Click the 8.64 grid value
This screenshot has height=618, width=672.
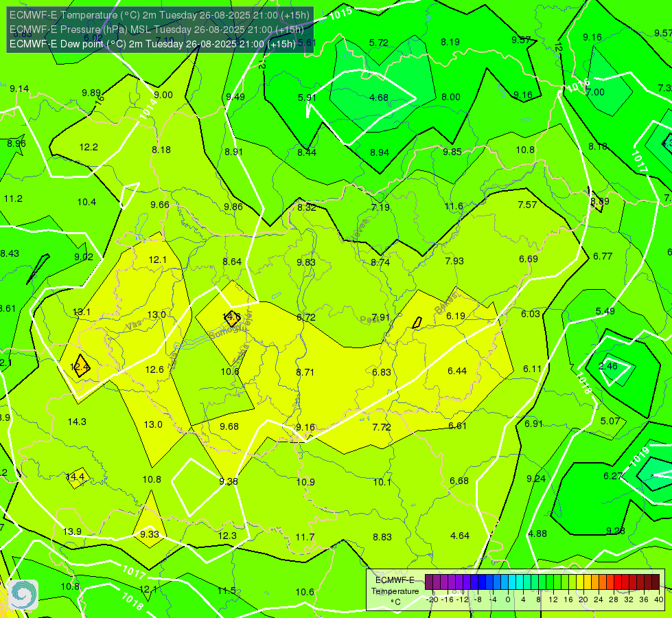pyautogui.click(x=232, y=262)
